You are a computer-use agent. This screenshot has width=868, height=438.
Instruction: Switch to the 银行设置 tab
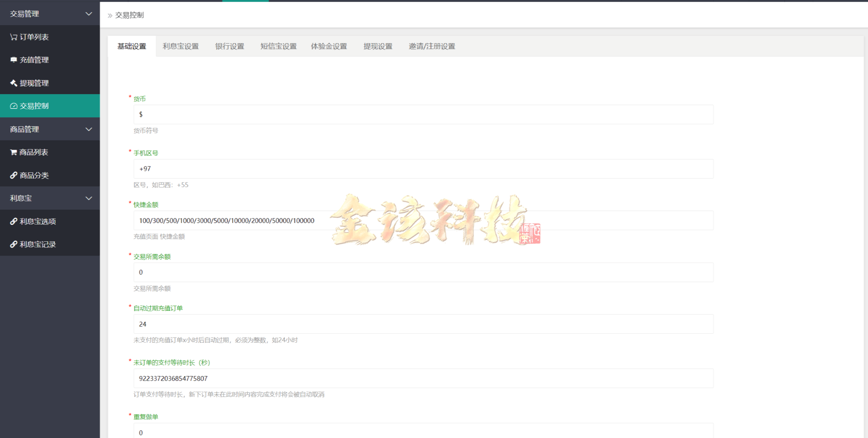(x=230, y=46)
